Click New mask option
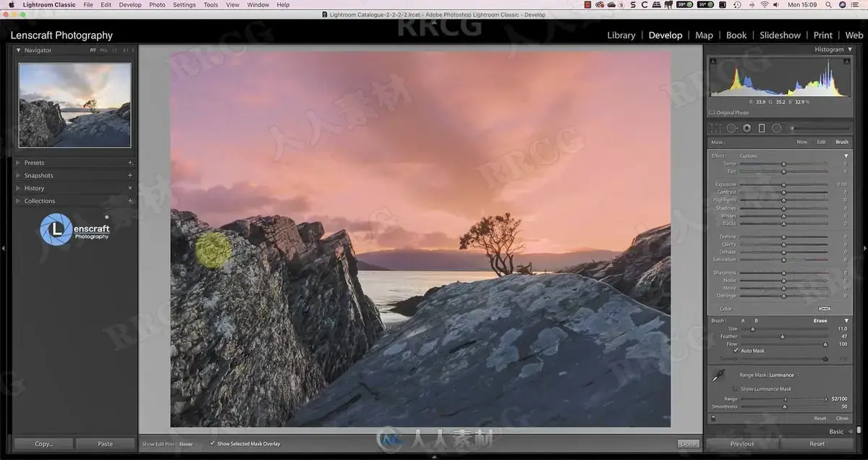The height and width of the screenshot is (460, 868). (x=801, y=142)
